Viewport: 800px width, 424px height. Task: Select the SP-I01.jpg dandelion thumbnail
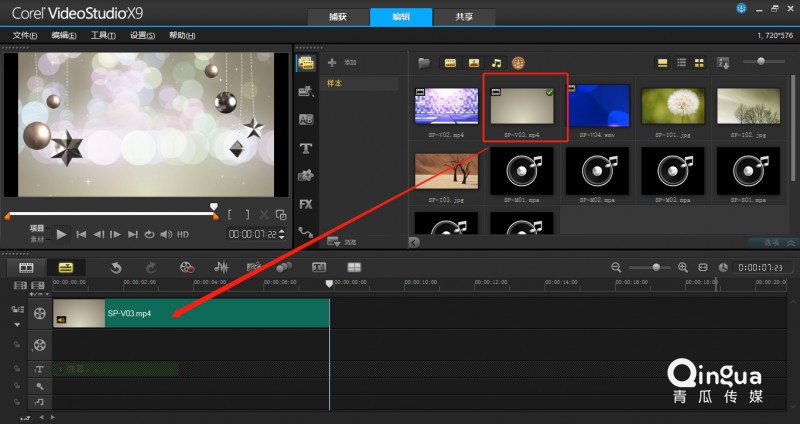673,106
